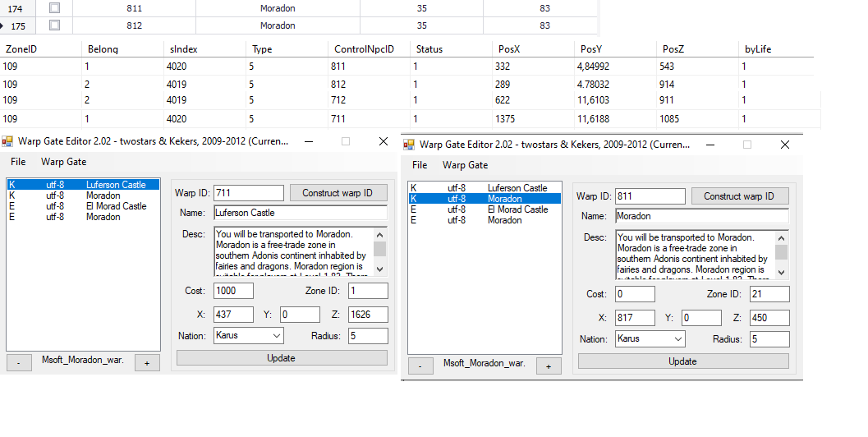The height and width of the screenshot is (437, 868).
Task: Click the Zone ID field in the left window
Action: coord(368,291)
